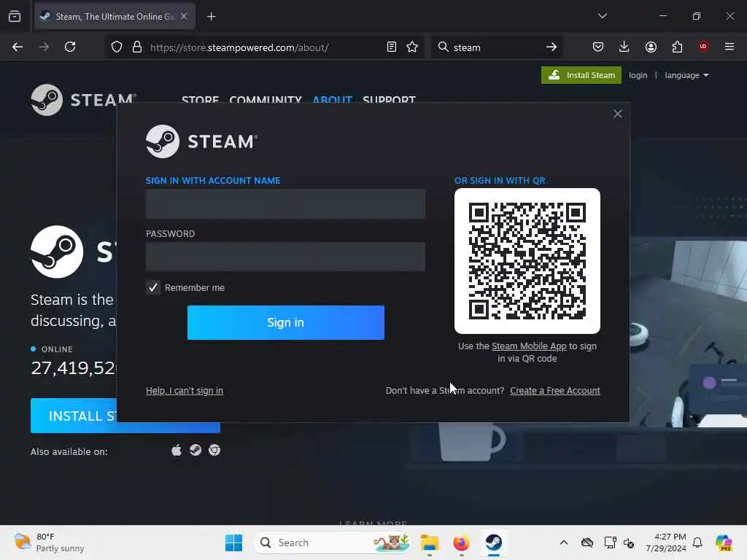Click the Sign in button

pyautogui.click(x=286, y=322)
